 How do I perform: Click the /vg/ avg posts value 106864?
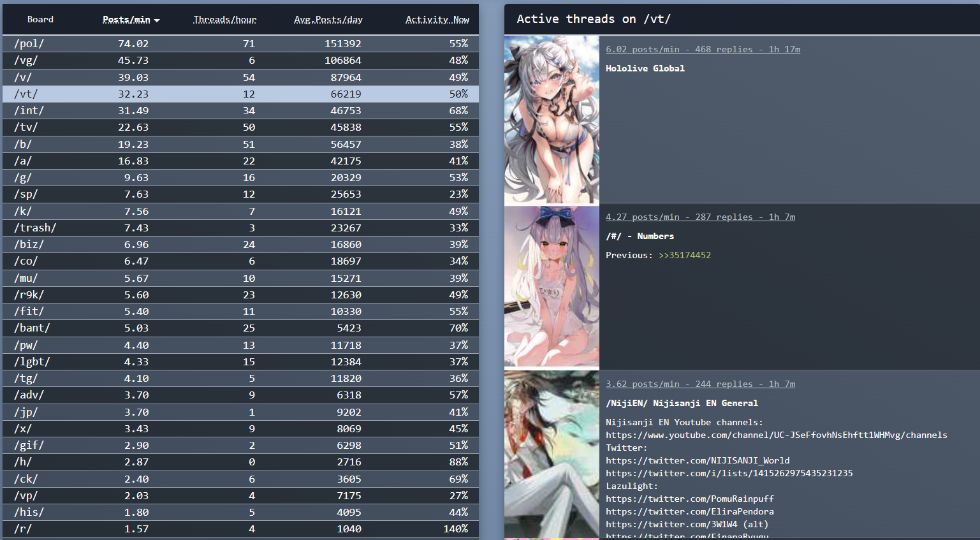(x=343, y=61)
